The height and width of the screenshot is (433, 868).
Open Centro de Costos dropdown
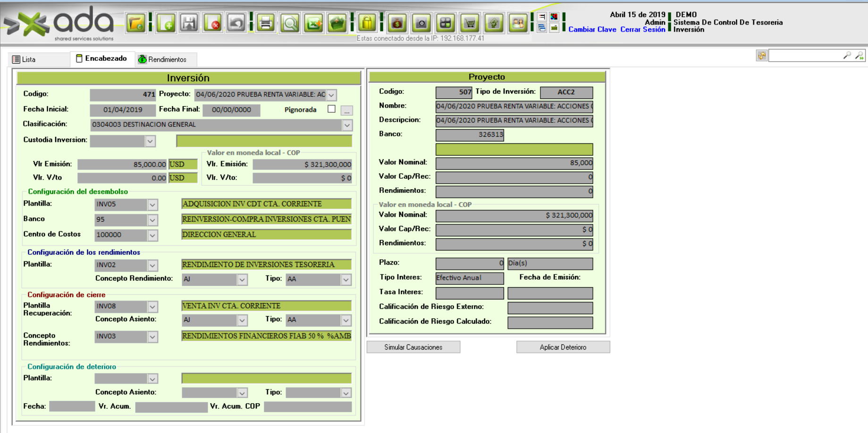click(x=152, y=235)
